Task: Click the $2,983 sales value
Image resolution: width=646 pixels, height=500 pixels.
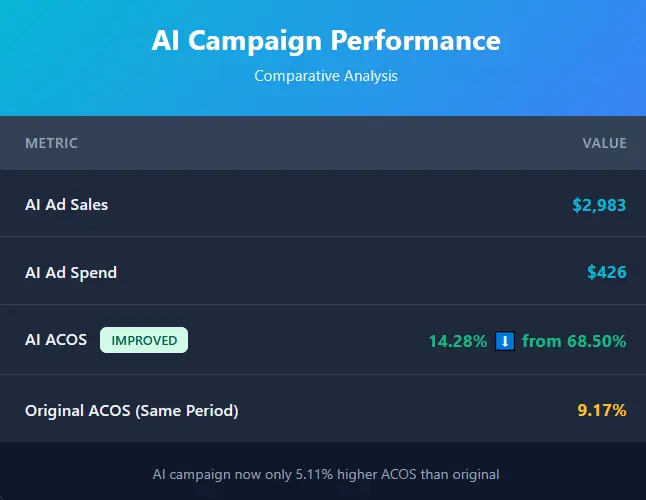Action: click(599, 205)
